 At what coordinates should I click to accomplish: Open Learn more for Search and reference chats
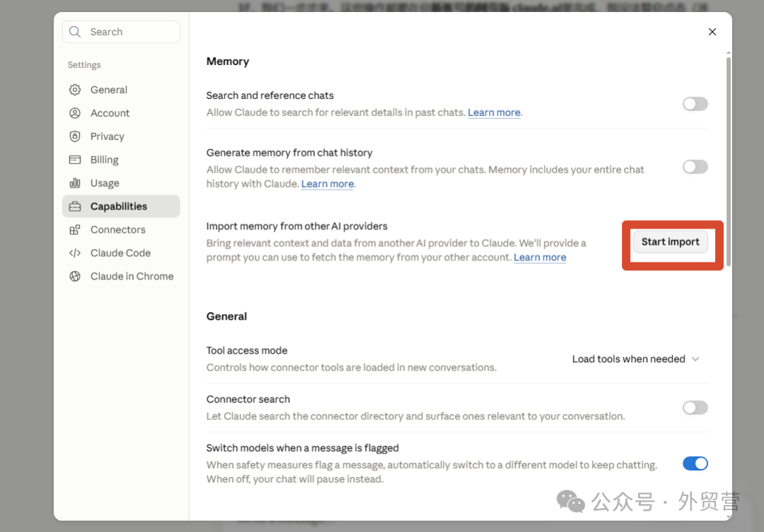pyautogui.click(x=494, y=112)
